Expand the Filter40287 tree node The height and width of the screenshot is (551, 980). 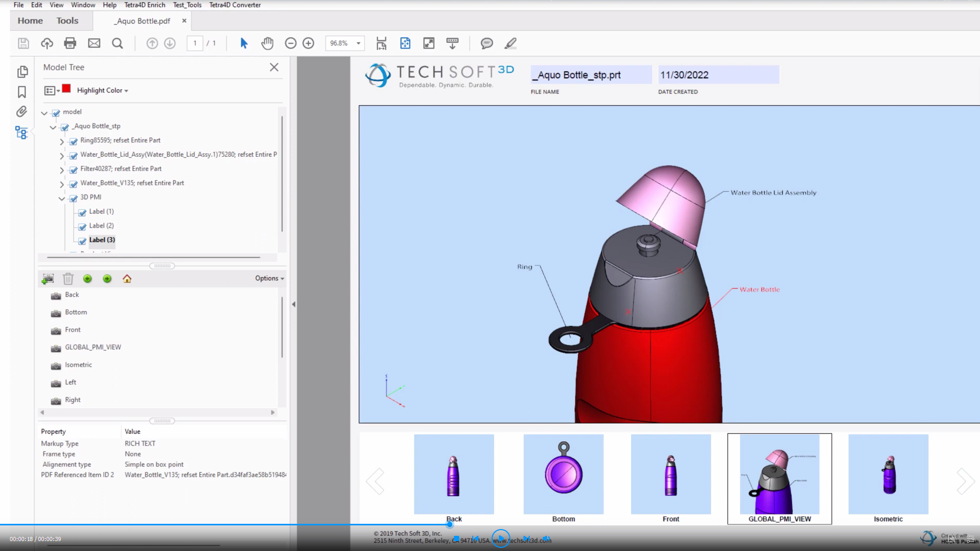coord(62,169)
